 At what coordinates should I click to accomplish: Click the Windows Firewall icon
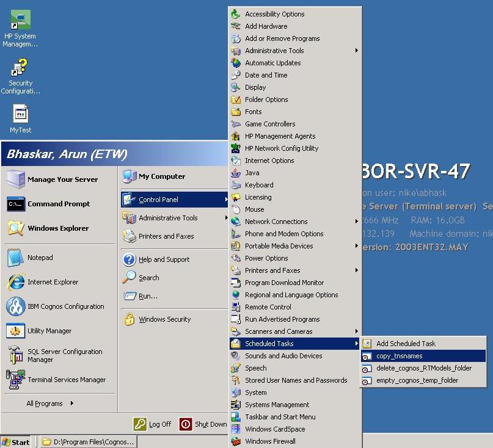click(x=236, y=441)
